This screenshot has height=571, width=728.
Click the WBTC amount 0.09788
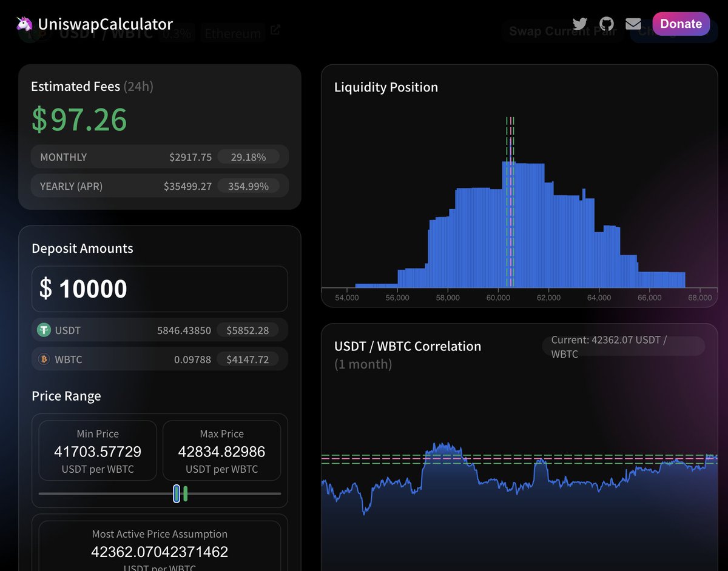[192, 359]
